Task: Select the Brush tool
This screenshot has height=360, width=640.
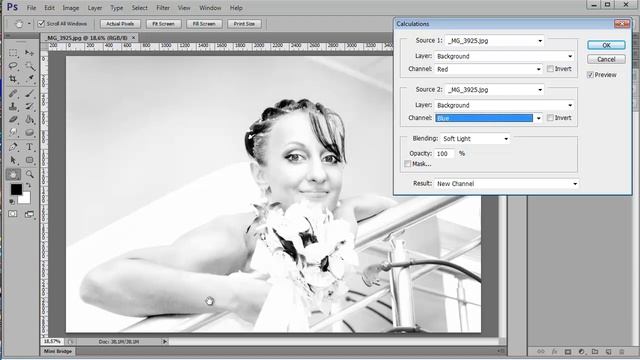Action: (29, 93)
